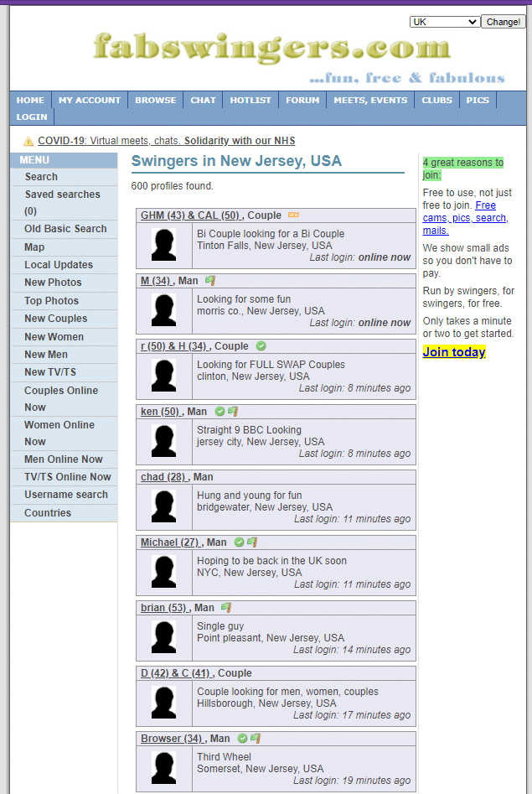
Task: Click the green flag icon next to M (34)
Action: coord(210,281)
